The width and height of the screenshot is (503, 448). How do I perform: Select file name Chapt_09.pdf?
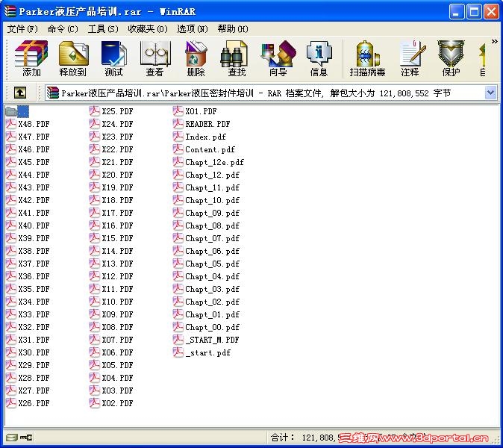213,213
